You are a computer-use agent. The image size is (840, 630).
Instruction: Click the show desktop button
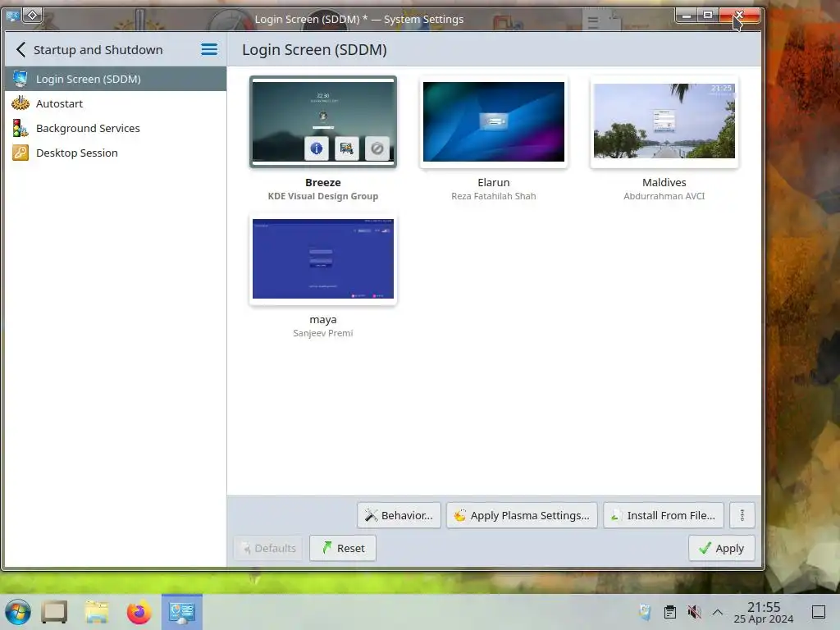[x=819, y=612]
